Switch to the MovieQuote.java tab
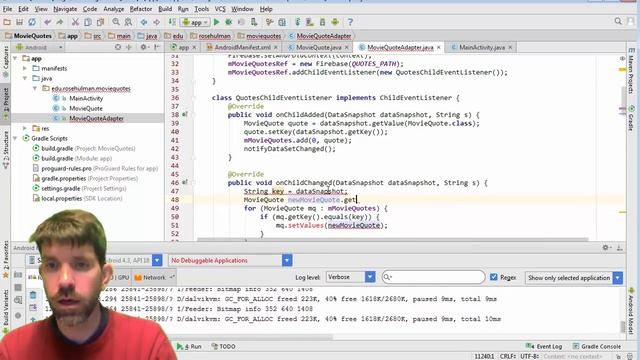Image resolution: width=640 pixels, height=360 pixels. pos(319,47)
